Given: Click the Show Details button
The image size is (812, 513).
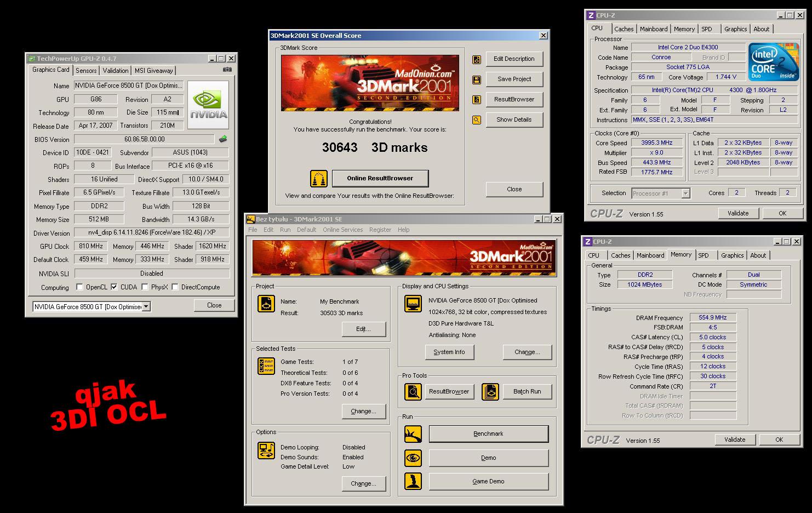Looking at the screenshot, I should click(514, 120).
